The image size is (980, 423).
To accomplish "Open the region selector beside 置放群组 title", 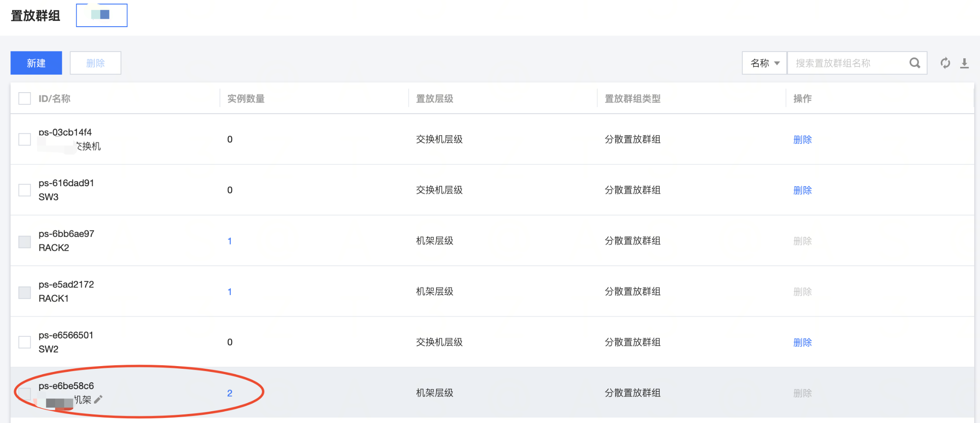I will pyautogui.click(x=102, y=15).
